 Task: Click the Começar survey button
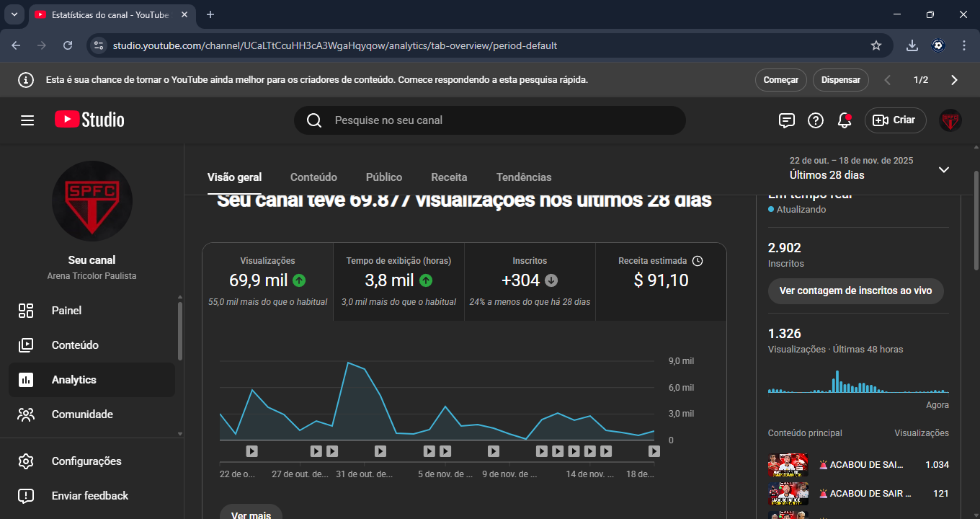click(780, 80)
